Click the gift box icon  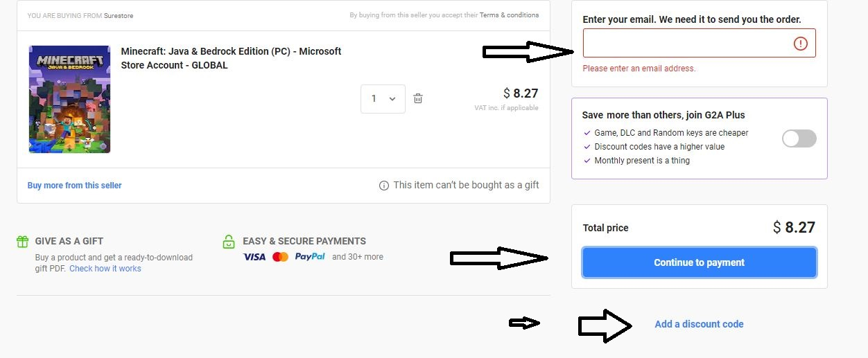(x=23, y=242)
